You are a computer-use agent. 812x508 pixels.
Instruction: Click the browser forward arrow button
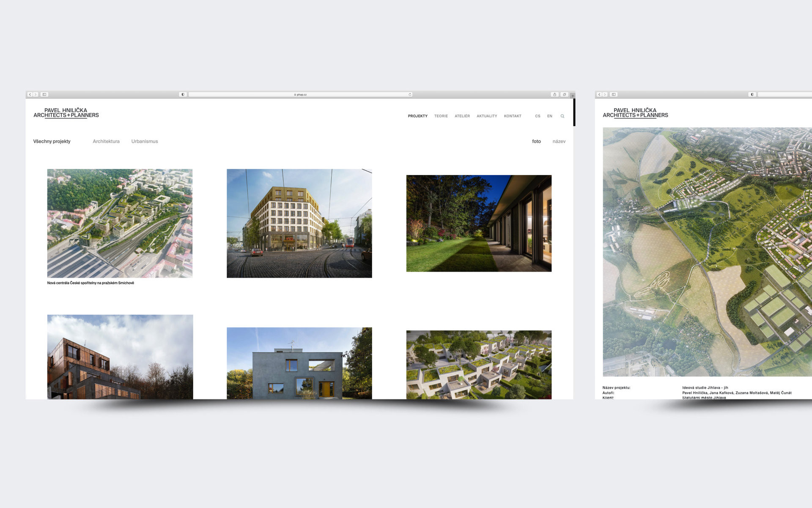(36, 95)
